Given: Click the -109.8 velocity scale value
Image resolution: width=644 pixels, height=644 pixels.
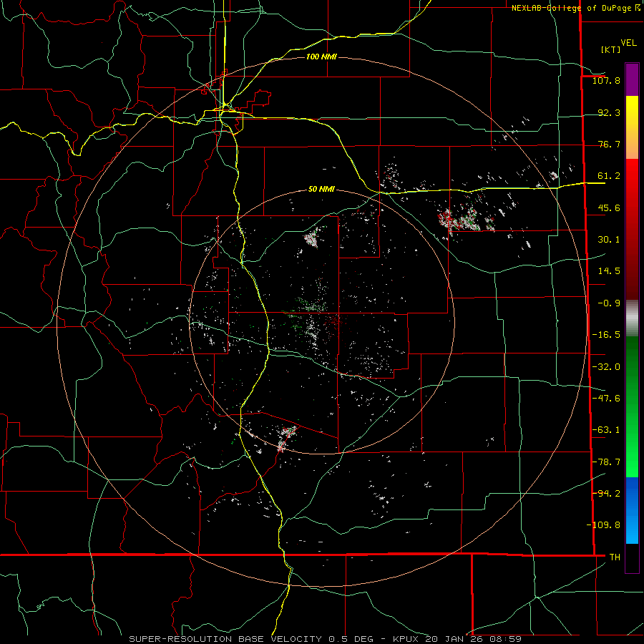Looking at the screenshot, I should [603, 525].
